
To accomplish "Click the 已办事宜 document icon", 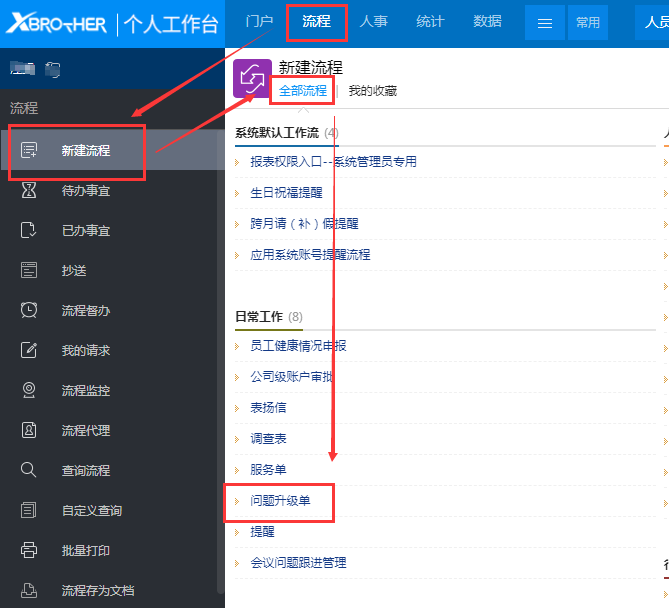I will pyautogui.click(x=29, y=230).
